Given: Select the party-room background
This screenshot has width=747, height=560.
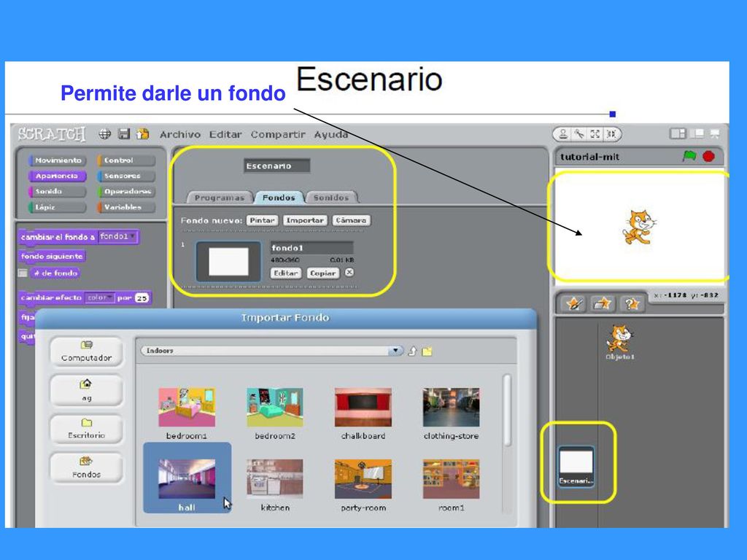Looking at the screenshot, I should click(x=363, y=485).
